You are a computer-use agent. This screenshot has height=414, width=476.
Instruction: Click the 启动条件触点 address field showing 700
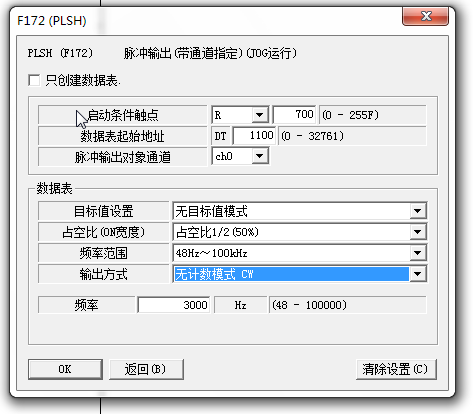(294, 115)
